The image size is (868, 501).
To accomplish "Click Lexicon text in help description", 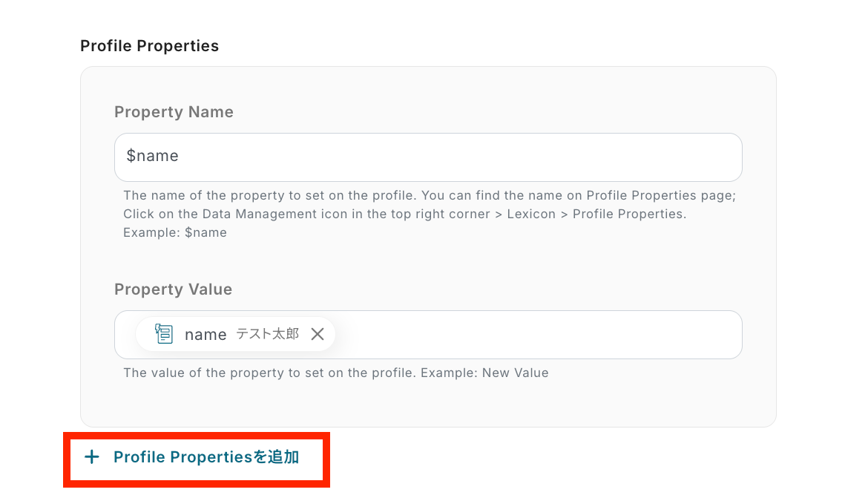I will (x=533, y=214).
